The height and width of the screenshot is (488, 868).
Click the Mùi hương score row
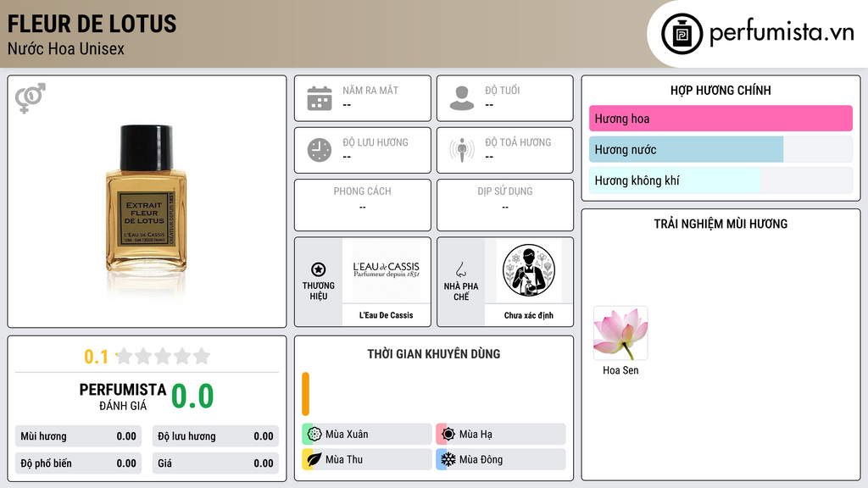[78, 436]
